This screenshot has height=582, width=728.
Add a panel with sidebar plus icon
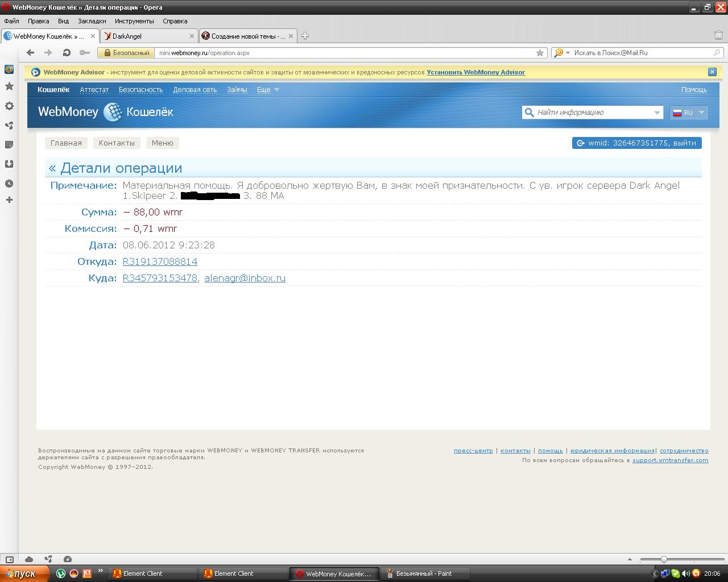coord(9,200)
